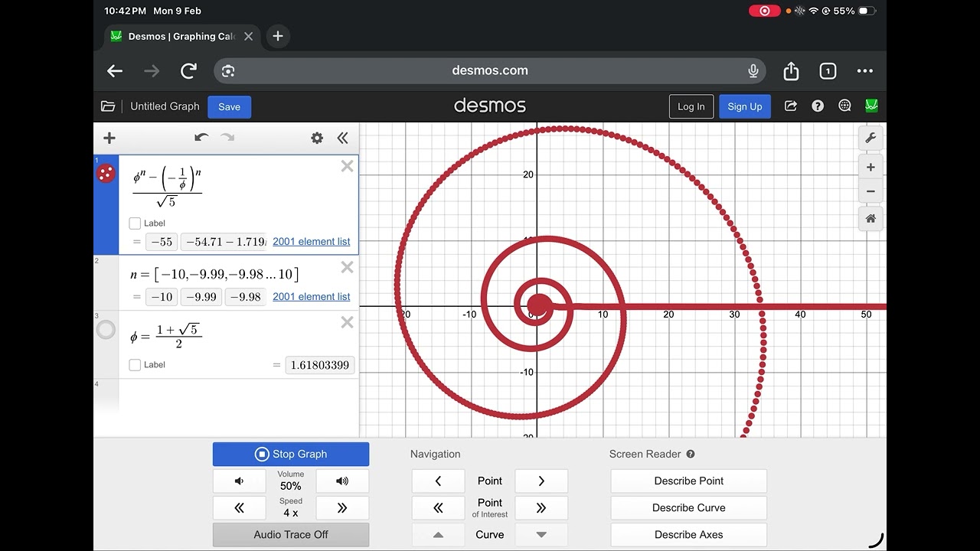Increase the audio playback speed
The height and width of the screenshot is (551, 980).
point(342,508)
